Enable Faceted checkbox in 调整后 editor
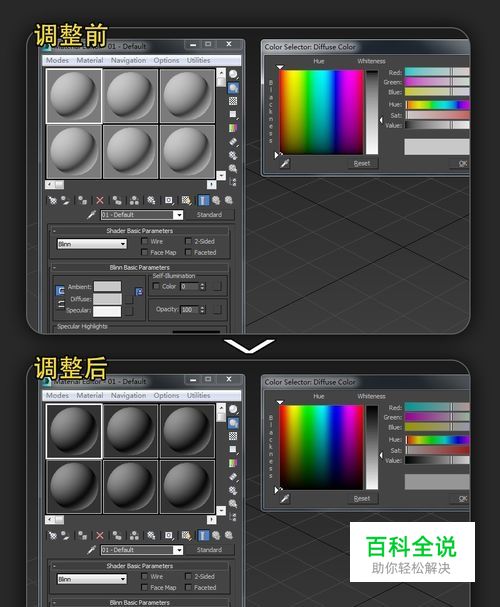 (x=188, y=588)
